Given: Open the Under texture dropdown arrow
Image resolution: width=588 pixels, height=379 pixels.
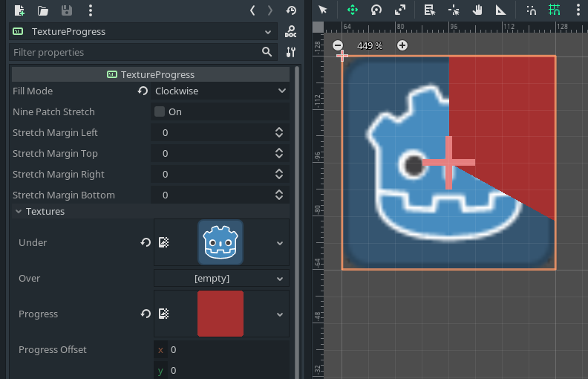Looking at the screenshot, I should click(280, 243).
